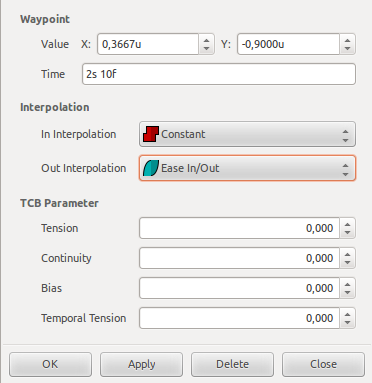Viewport: 372px width, 383px height.
Task: Delete this waypoint
Action: [x=232, y=364]
